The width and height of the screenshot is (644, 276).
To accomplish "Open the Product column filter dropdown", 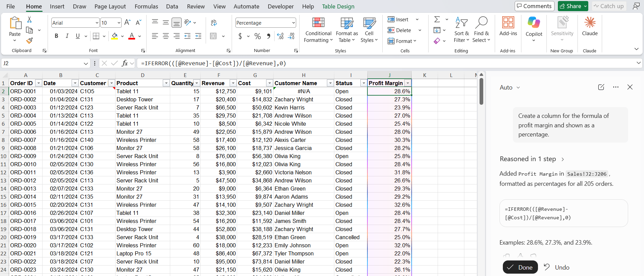I will point(166,83).
